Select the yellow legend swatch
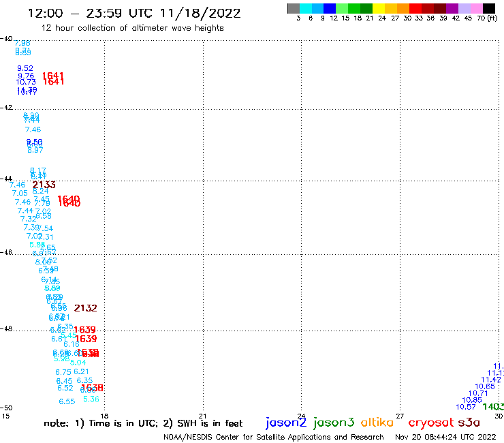This screenshot has width=504, height=443. click(x=379, y=9)
